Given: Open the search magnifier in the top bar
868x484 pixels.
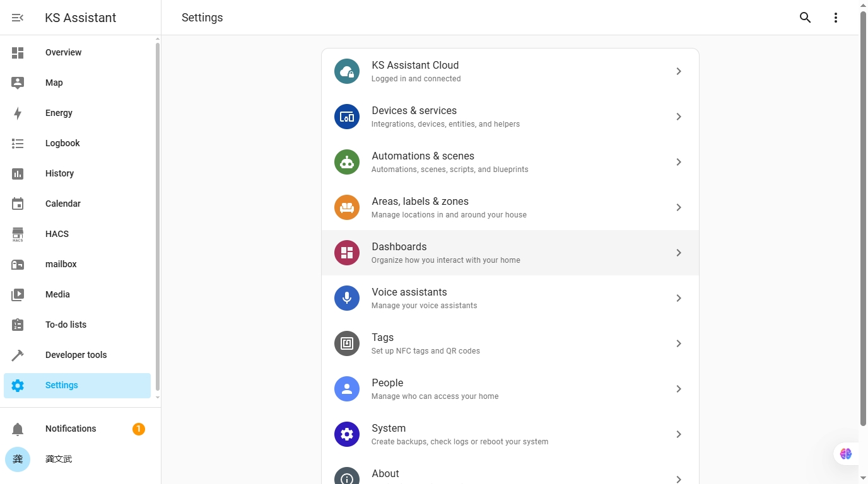Looking at the screenshot, I should point(805,17).
